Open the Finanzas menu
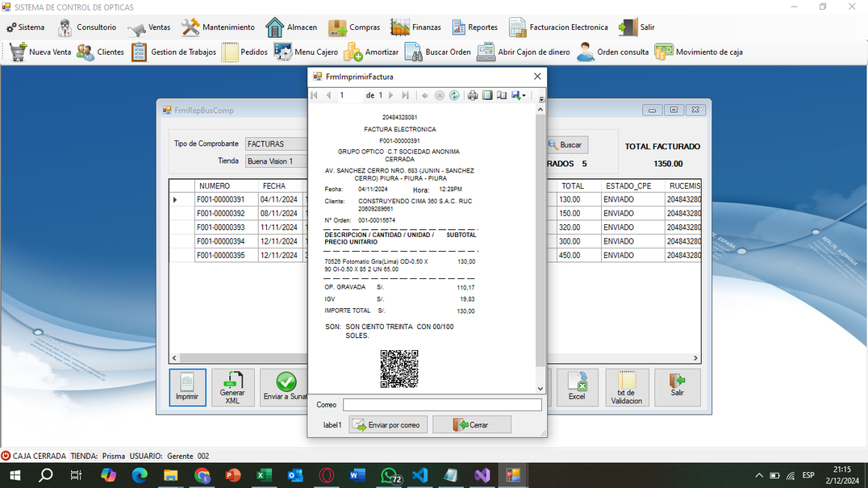Image resolution: width=868 pixels, height=488 pixels. coord(415,27)
